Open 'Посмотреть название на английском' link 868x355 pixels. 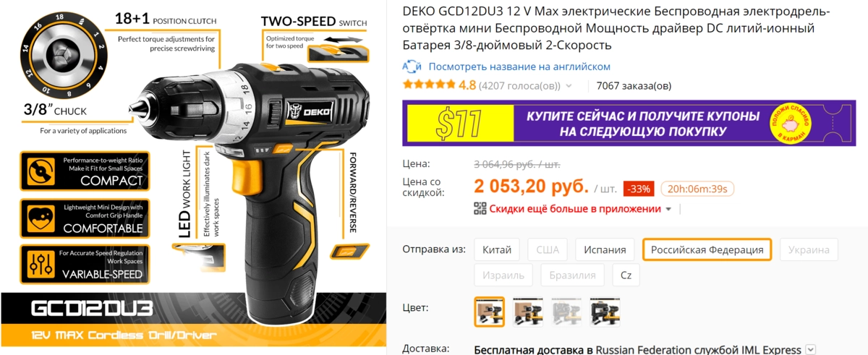point(519,67)
